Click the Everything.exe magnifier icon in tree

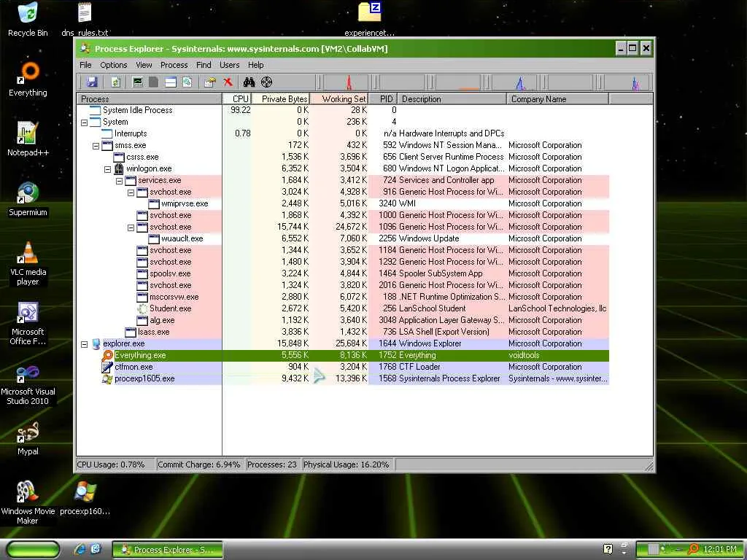[x=107, y=355]
